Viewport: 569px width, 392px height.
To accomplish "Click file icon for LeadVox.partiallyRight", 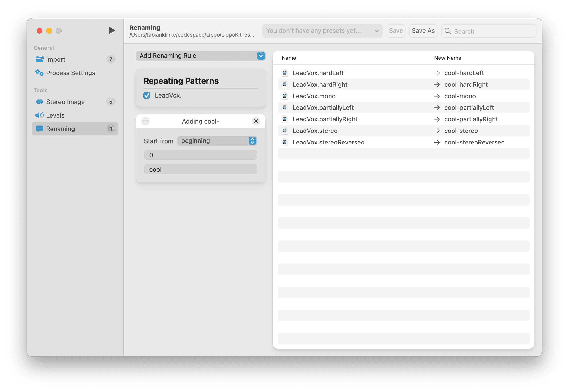I will [285, 119].
